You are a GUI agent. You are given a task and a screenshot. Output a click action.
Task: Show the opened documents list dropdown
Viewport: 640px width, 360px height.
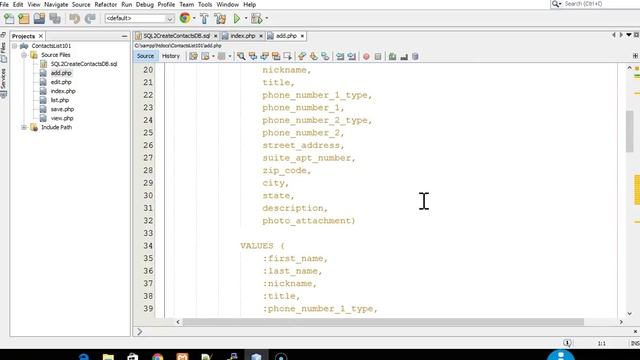[x=629, y=35]
